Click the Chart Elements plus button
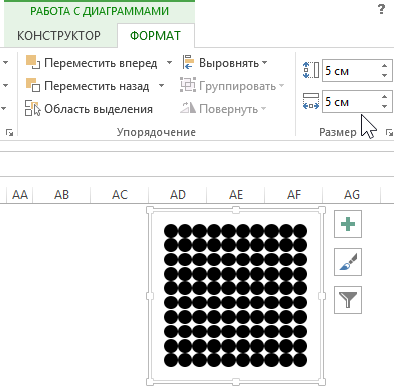Screen dimensions: 394x387 coord(348,224)
